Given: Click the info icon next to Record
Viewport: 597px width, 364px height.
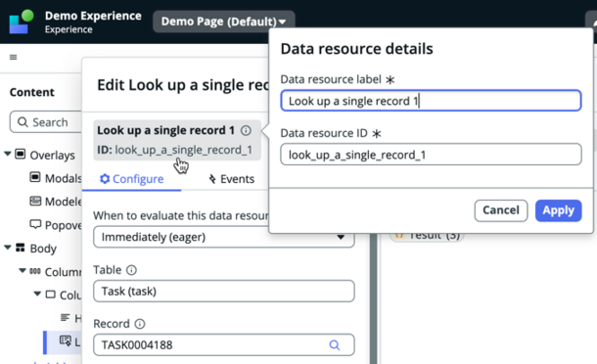Looking at the screenshot, I should coord(140,324).
